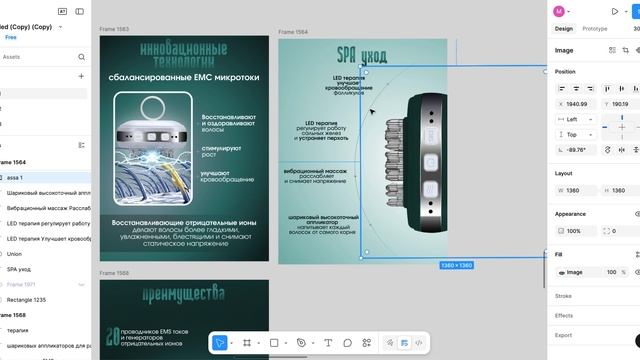Switch to the Prototype tab
Viewport: 640px width, 360px height.
point(595,29)
